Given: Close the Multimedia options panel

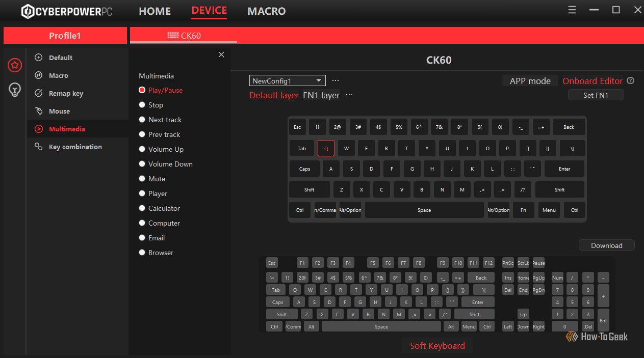Looking at the screenshot, I should coord(221,54).
